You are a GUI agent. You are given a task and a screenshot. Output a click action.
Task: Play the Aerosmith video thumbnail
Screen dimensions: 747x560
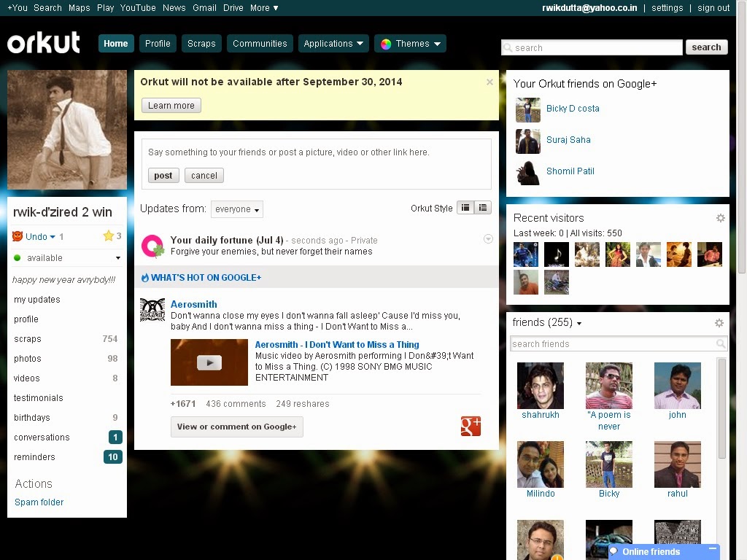click(209, 362)
